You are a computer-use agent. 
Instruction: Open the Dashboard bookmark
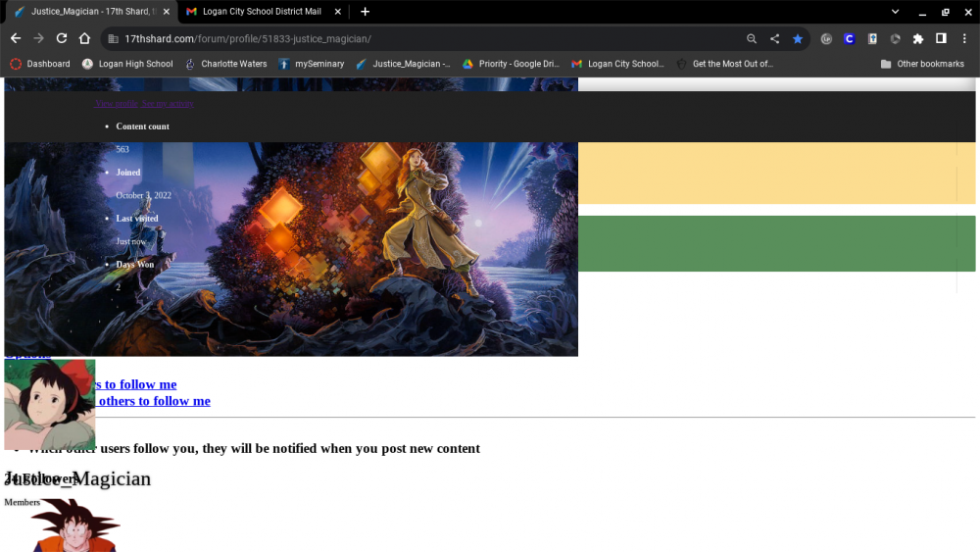click(40, 64)
